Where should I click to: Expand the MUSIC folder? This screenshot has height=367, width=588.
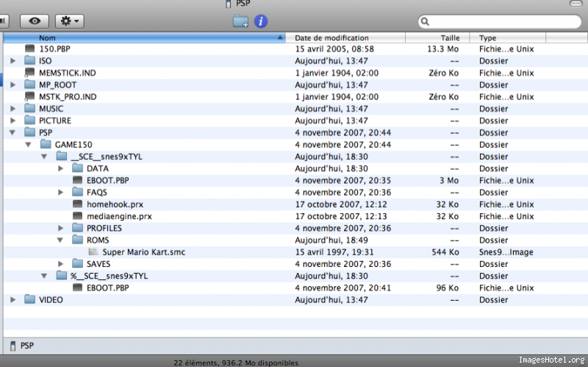point(12,109)
